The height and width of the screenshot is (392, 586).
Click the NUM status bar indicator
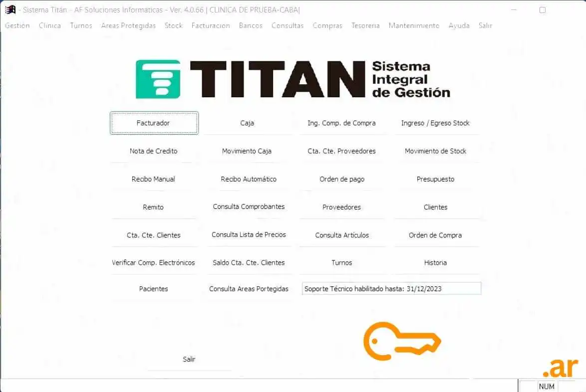(x=547, y=387)
